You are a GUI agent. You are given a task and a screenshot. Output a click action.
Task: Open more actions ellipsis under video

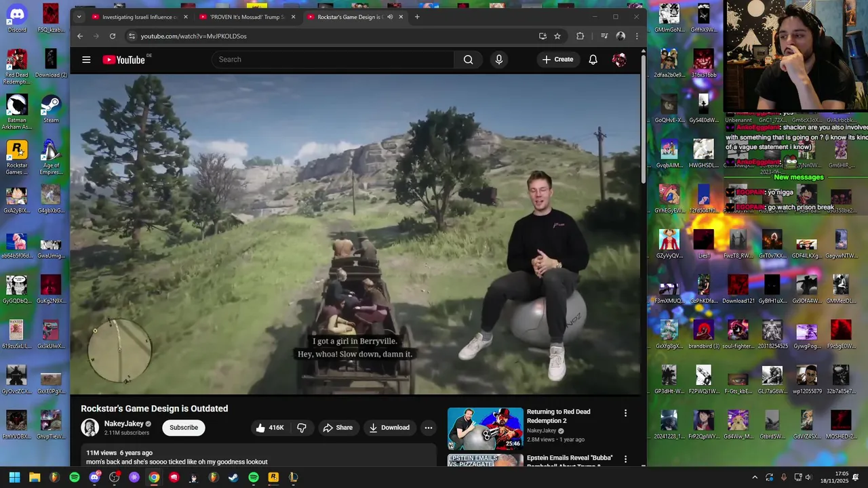428,428
